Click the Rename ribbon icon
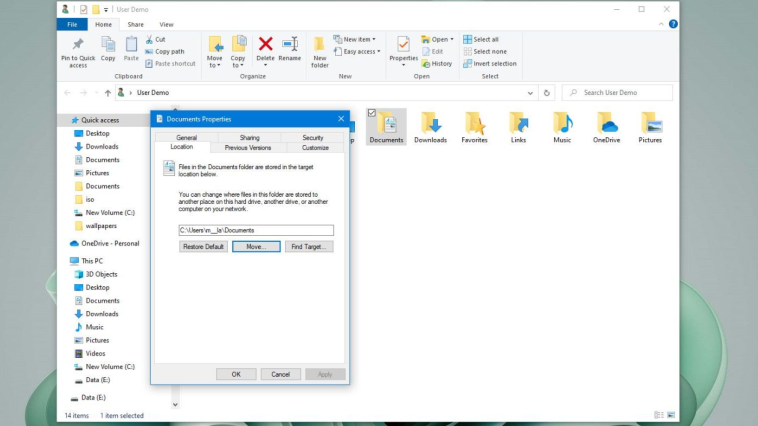The height and width of the screenshot is (426, 758). (x=290, y=44)
